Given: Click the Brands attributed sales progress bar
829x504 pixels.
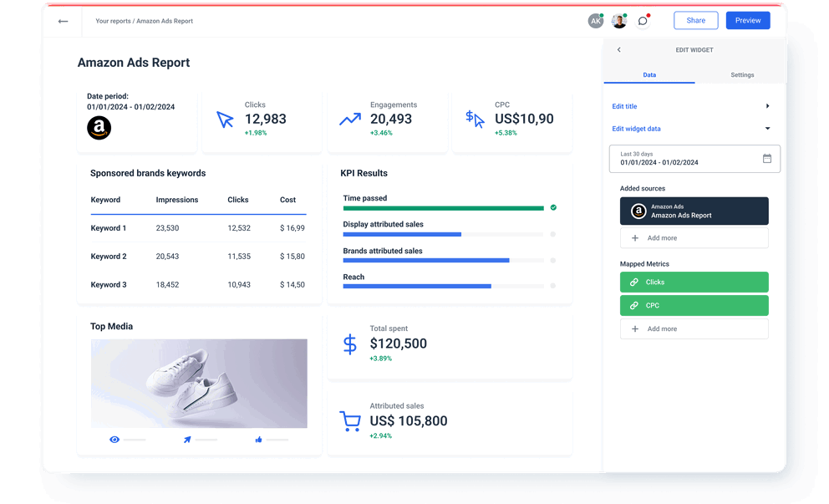Looking at the screenshot, I should pos(426,260).
